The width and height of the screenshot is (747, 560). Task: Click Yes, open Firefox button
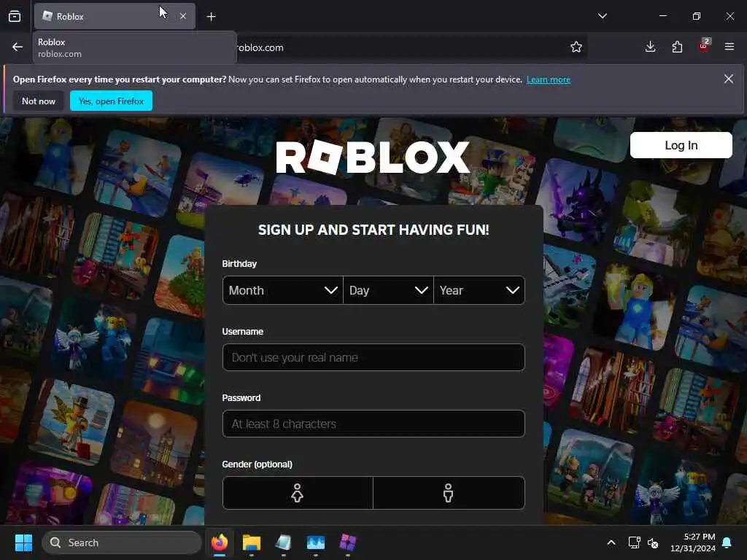click(111, 101)
